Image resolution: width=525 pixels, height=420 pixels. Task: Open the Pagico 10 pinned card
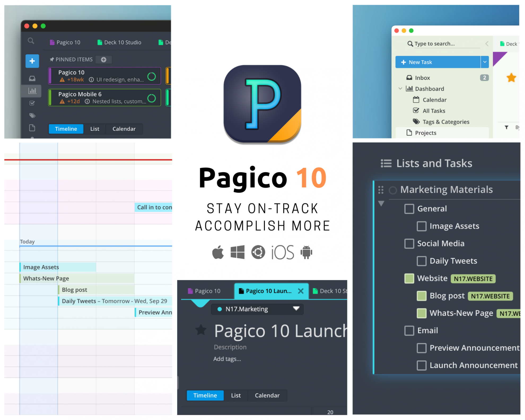(x=104, y=76)
